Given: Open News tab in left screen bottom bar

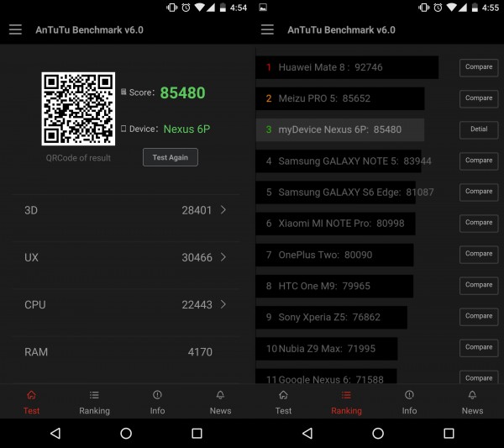Looking at the screenshot, I should coord(220,402).
